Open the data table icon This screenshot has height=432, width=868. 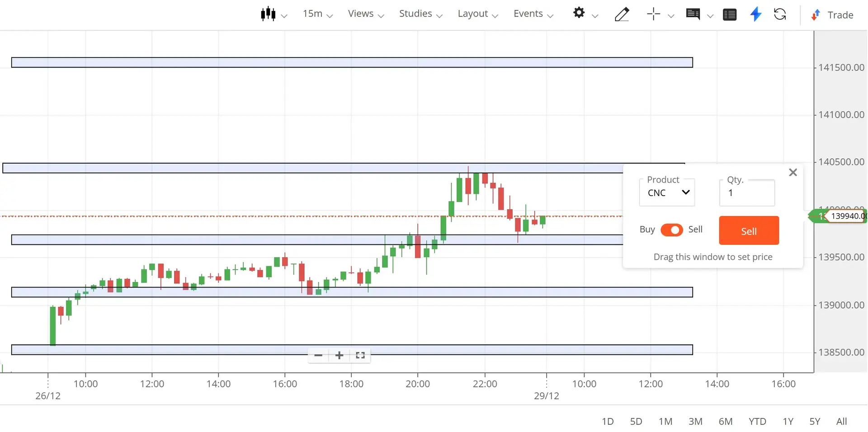pyautogui.click(x=730, y=14)
